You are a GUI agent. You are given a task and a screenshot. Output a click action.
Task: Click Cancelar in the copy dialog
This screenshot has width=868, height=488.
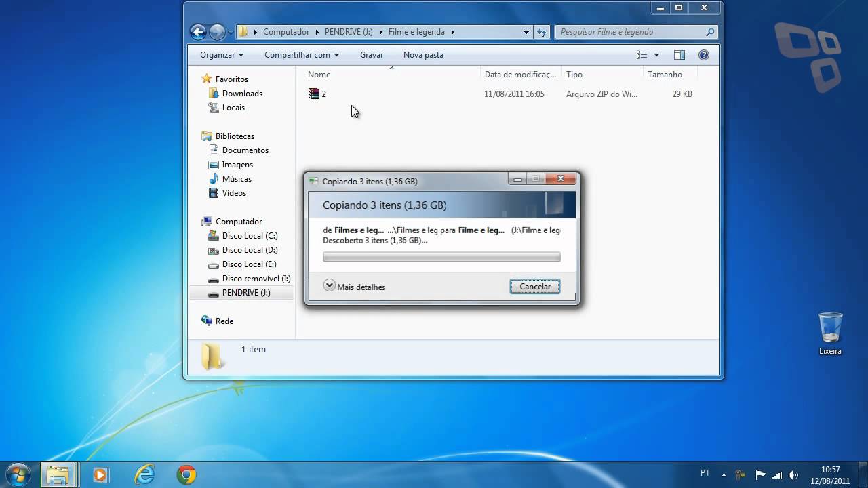tap(535, 287)
